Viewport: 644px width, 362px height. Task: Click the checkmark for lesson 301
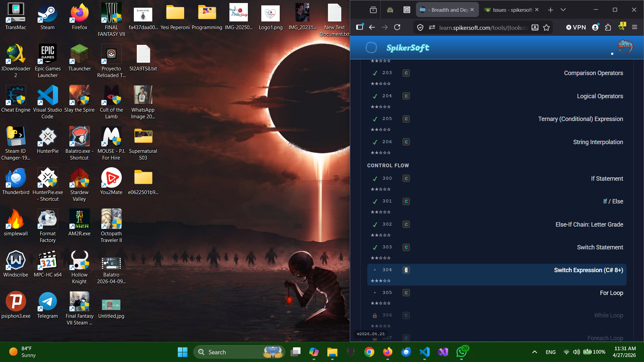point(375,201)
